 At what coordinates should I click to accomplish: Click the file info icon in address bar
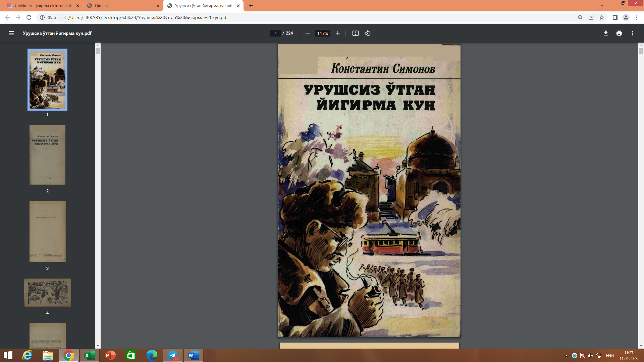(42, 17)
